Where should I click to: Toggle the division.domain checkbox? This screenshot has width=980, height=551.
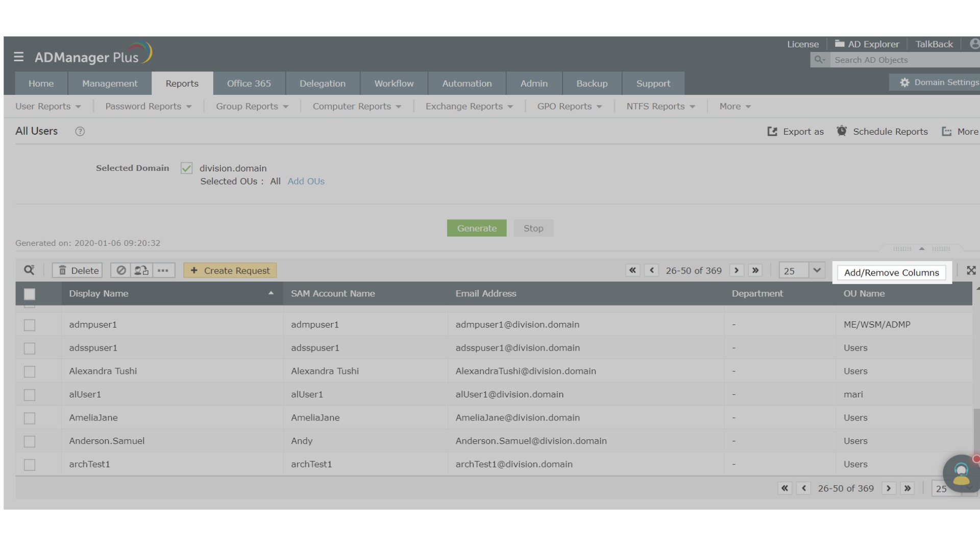point(186,168)
